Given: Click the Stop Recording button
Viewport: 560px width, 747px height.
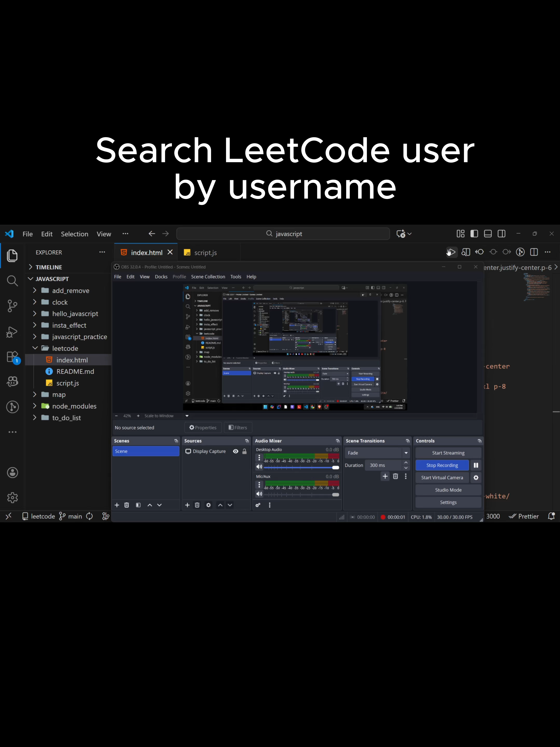Looking at the screenshot, I should click(x=442, y=465).
